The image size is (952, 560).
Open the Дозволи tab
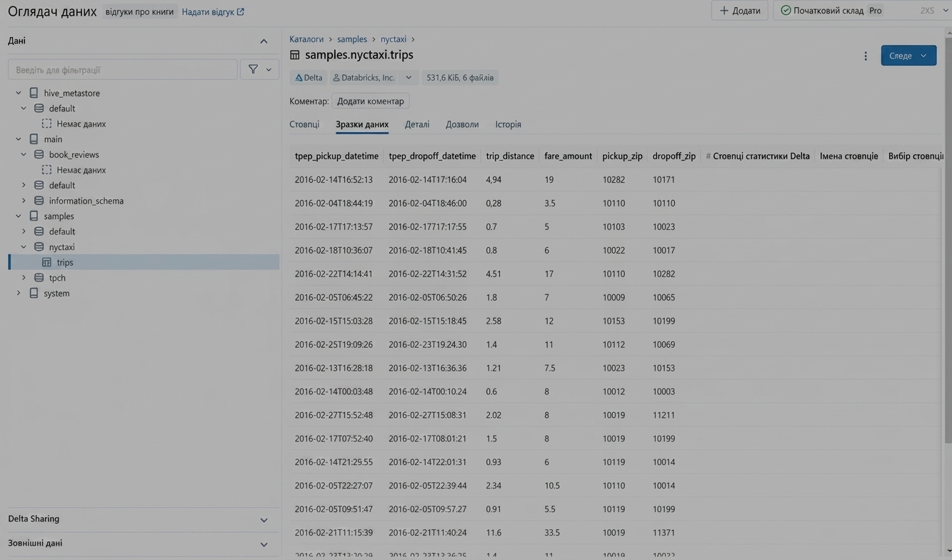tap(462, 124)
